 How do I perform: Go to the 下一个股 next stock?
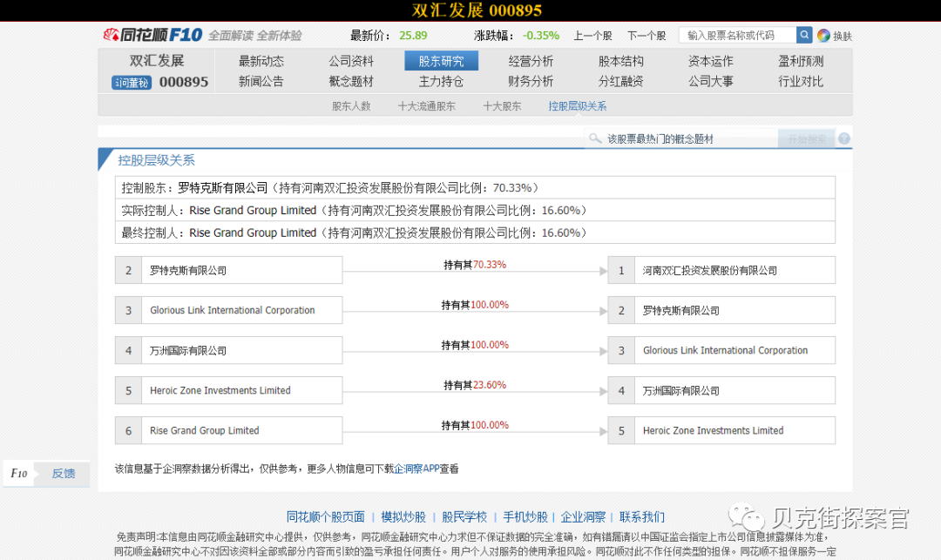pos(647,36)
